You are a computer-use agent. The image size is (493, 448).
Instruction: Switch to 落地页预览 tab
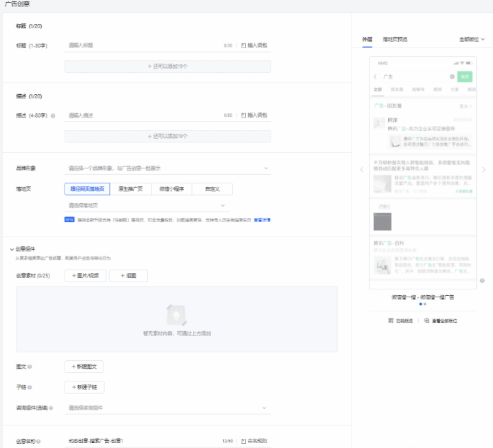point(395,39)
